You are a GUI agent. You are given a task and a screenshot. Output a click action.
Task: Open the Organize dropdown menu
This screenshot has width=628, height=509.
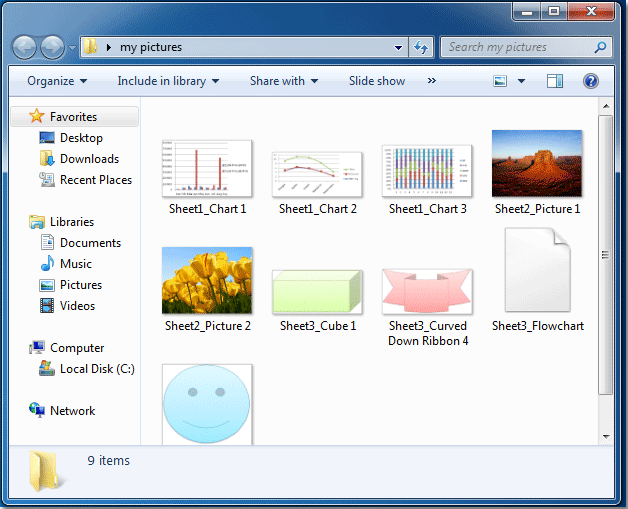57,81
